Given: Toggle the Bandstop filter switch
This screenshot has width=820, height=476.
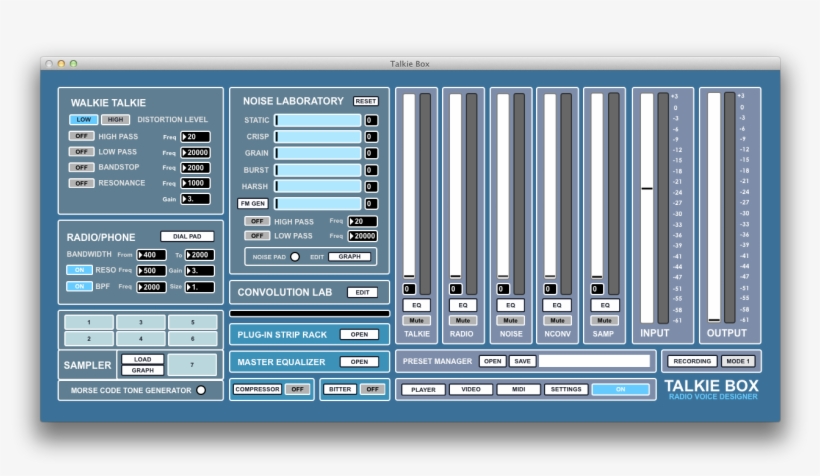Looking at the screenshot, I should pos(81,167).
